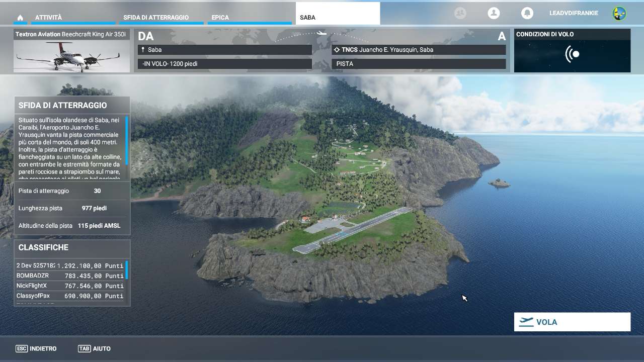Image resolution: width=644 pixels, height=362 pixels.
Task: Click the Beechcraft King Air 350i thumbnail
Action: [71, 56]
